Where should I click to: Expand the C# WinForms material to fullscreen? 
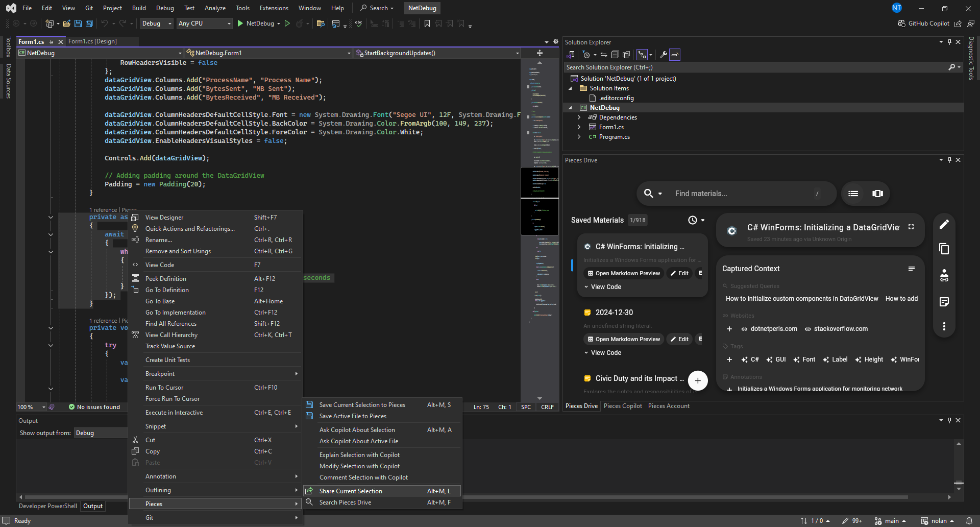(911, 227)
